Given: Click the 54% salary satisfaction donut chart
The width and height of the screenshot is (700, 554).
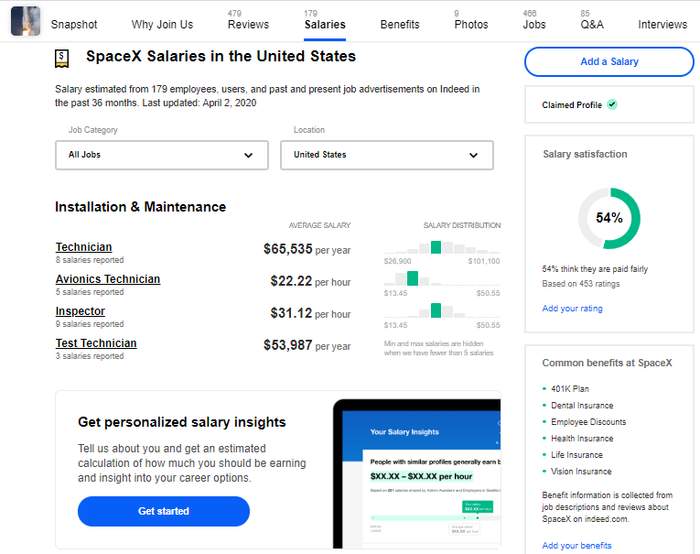Looking at the screenshot, I should coord(609,218).
